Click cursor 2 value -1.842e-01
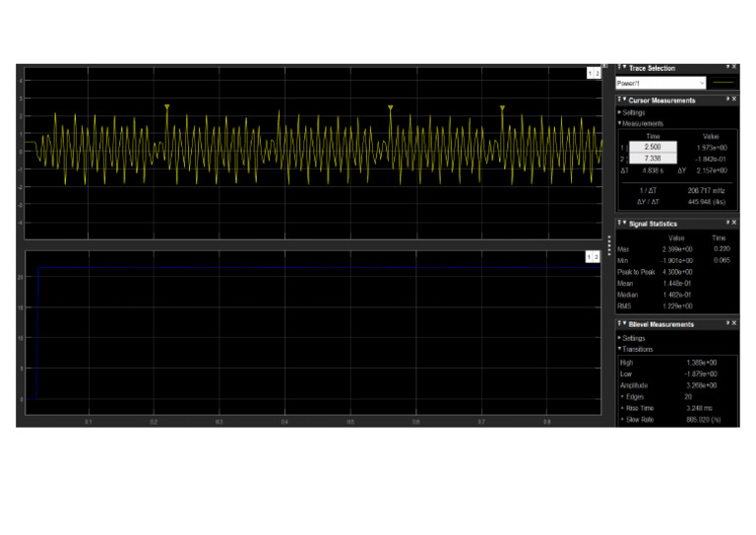This screenshot has height=535, width=756. point(710,160)
